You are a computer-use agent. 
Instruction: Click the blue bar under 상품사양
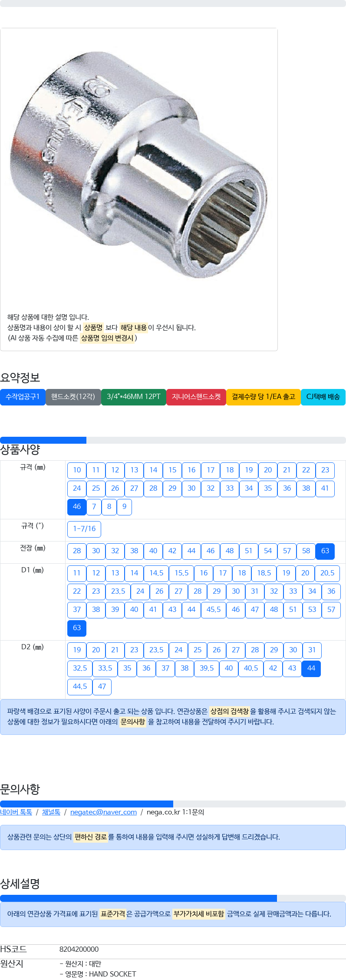point(43,440)
